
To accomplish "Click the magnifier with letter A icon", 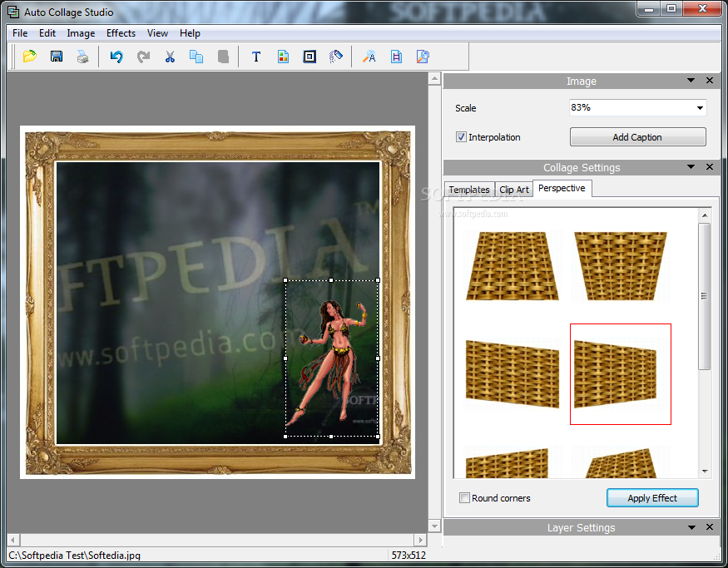I will [x=369, y=57].
